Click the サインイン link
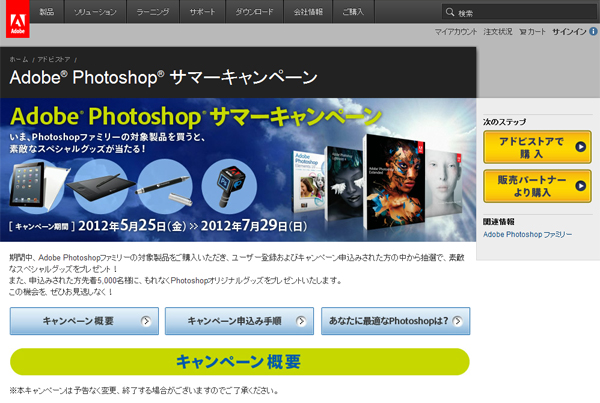Viewport: 600px width, 403px height. pyautogui.click(x=569, y=32)
